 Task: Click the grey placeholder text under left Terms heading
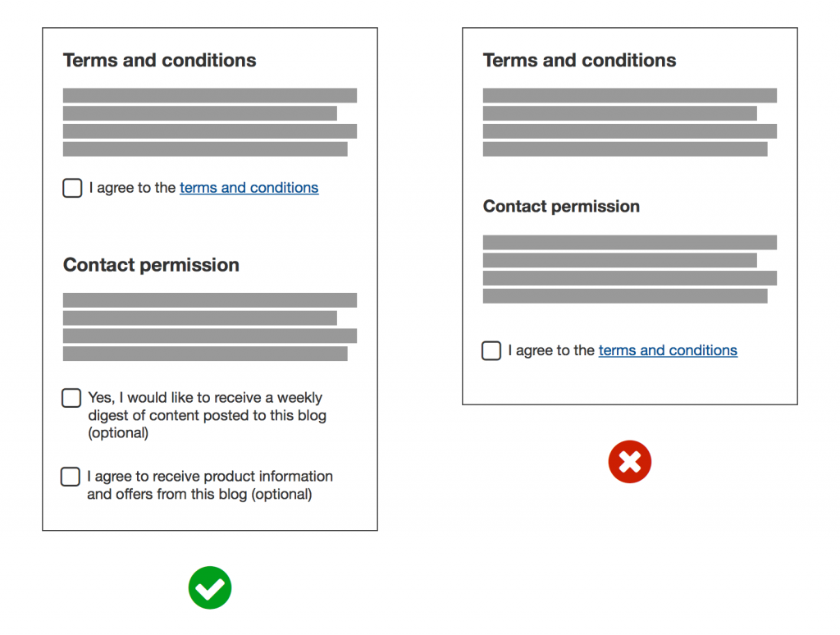pyautogui.click(x=209, y=122)
